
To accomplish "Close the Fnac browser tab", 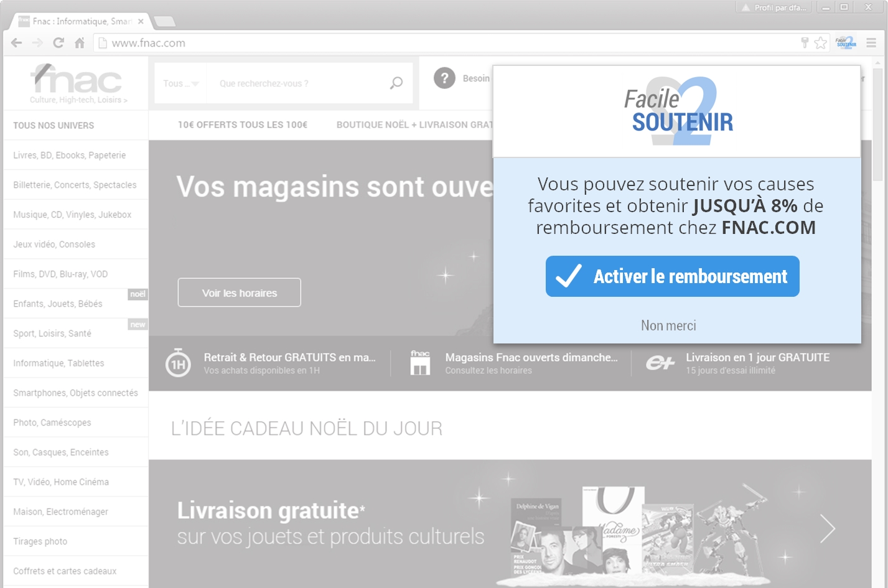I will (x=141, y=21).
